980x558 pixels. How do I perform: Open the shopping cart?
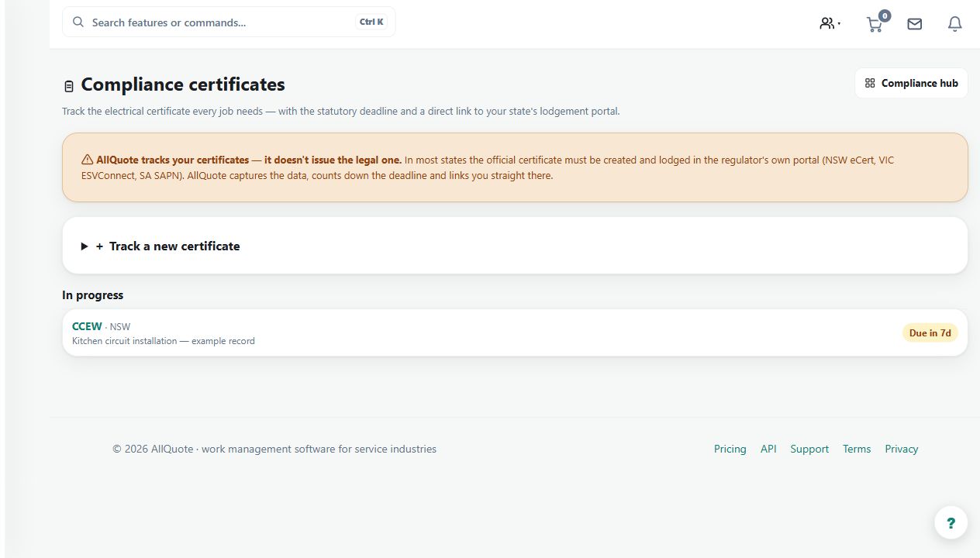[875, 23]
